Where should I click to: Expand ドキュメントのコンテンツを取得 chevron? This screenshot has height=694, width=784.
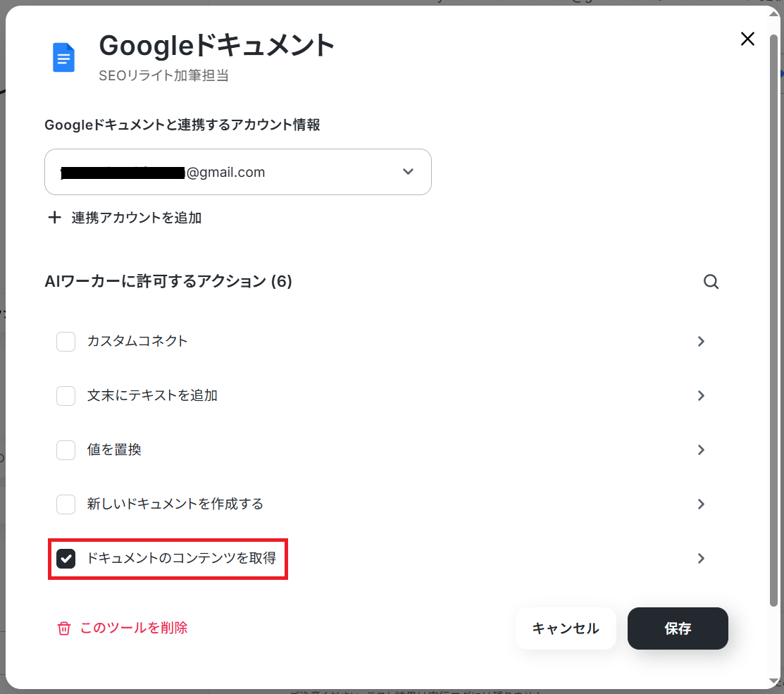click(701, 559)
